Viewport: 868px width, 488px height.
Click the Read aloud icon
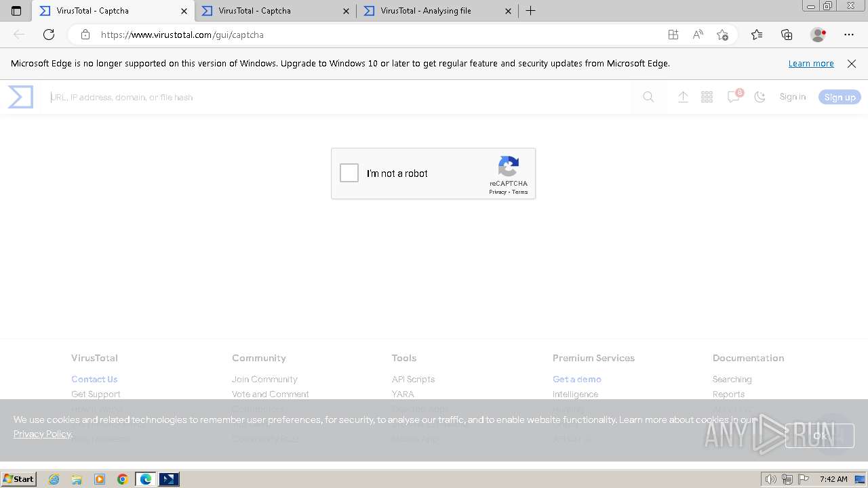coord(698,35)
